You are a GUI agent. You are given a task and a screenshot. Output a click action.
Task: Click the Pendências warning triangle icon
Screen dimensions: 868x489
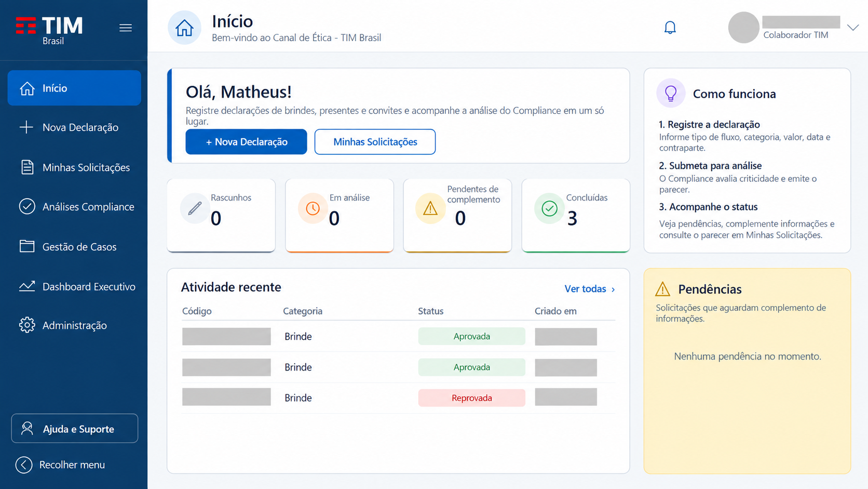[x=663, y=289]
